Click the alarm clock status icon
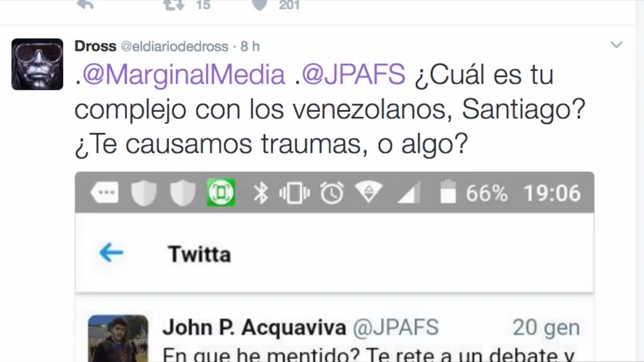The height and width of the screenshot is (362, 644). [332, 193]
